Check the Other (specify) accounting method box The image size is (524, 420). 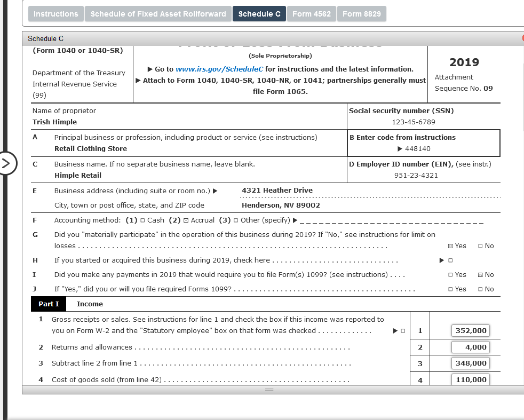pyautogui.click(x=236, y=220)
